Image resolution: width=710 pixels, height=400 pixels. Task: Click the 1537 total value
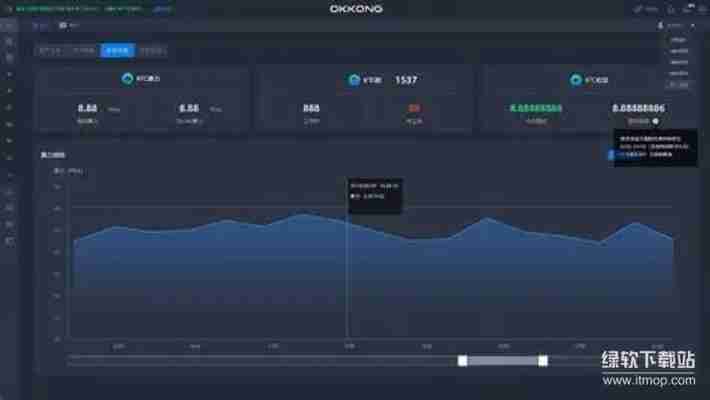tap(406, 80)
